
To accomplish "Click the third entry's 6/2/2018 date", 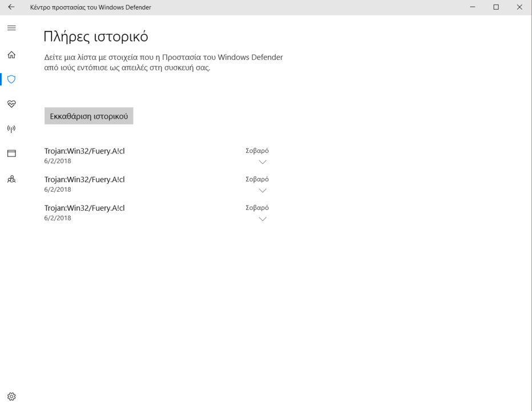I will point(58,218).
